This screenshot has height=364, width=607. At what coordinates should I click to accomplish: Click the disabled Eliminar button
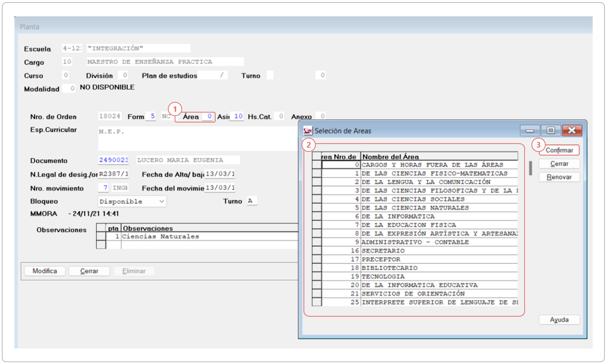(134, 271)
